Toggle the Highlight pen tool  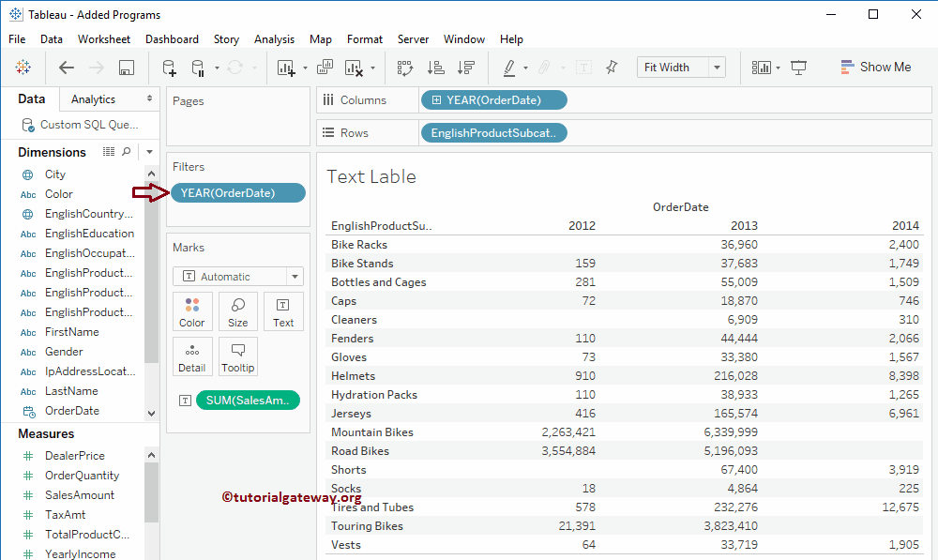pos(508,68)
